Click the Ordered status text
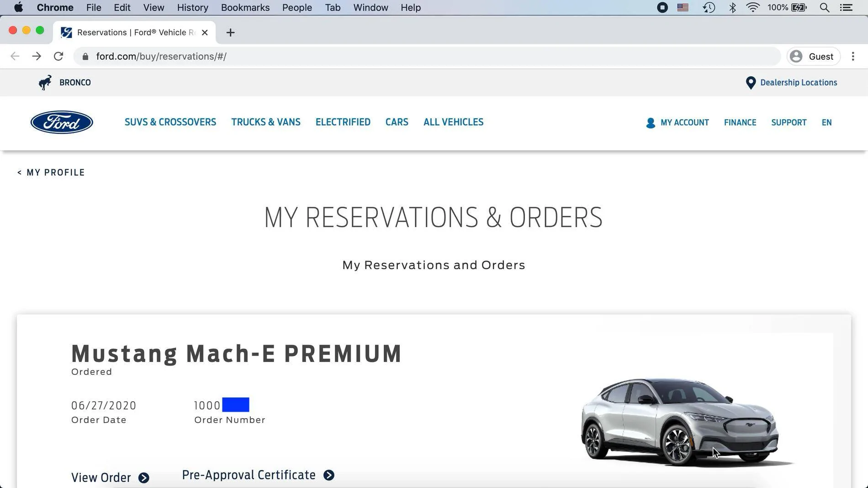 (92, 372)
